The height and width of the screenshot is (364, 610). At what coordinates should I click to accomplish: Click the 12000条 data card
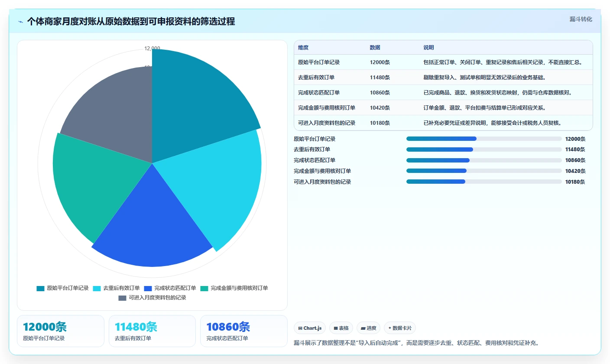61,331
